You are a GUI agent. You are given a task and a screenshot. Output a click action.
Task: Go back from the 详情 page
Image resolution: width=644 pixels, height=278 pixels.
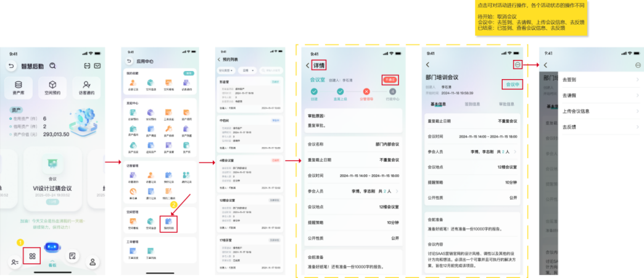coord(308,65)
